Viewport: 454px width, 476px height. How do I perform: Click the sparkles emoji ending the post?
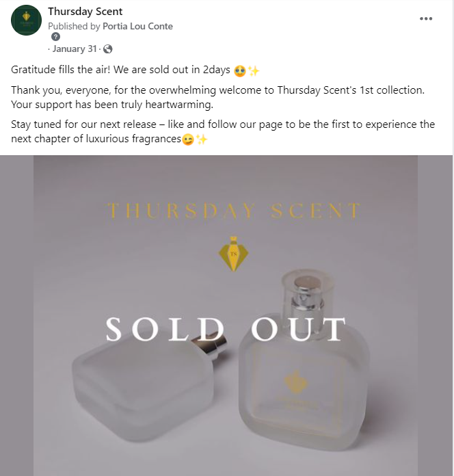(x=201, y=140)
